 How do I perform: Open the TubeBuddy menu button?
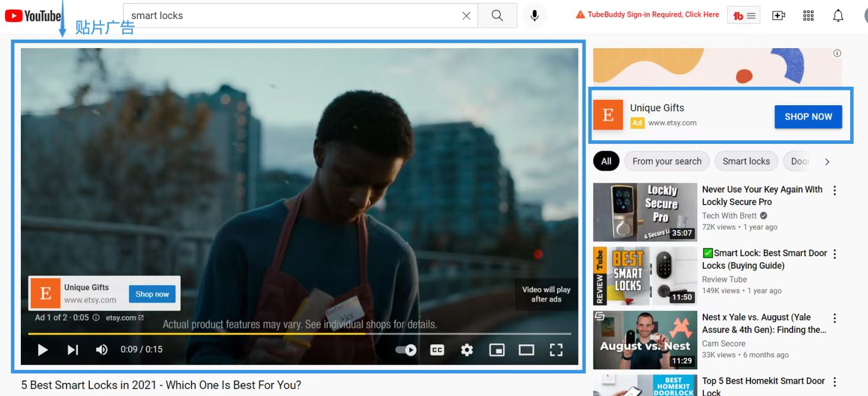coord(744,16)
